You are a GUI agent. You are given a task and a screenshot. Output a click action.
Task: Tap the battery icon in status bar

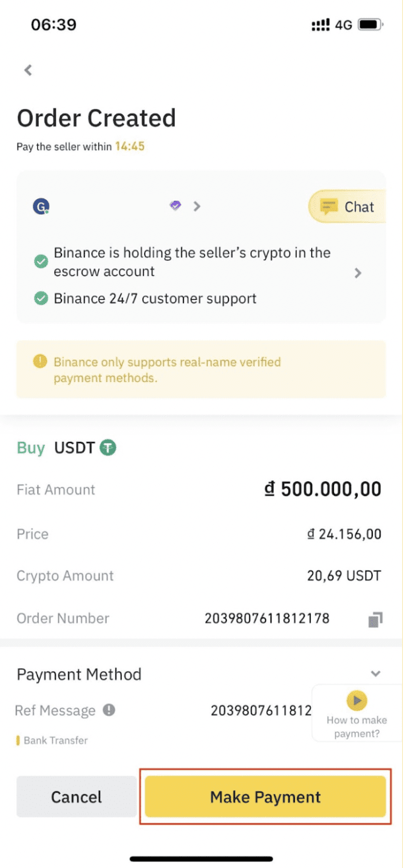pos(369,25)
